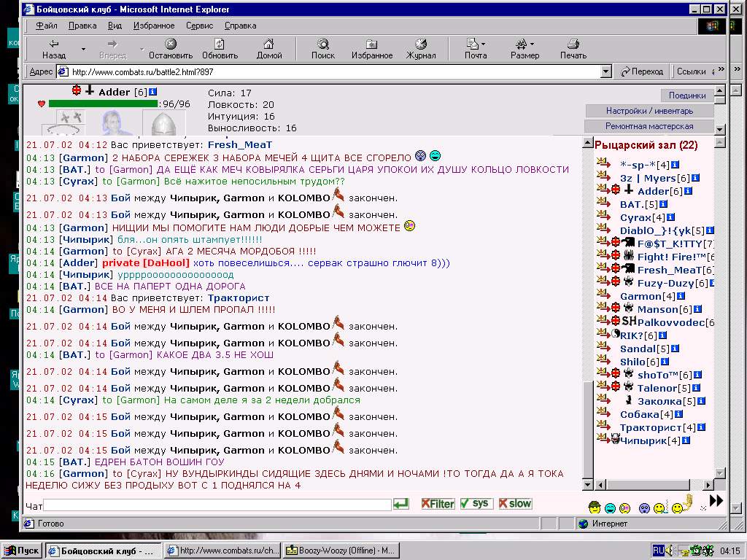Click the volume speaker tray icon
The height and width of the screenshot is (560, 747).
click(x=670, y=551)
